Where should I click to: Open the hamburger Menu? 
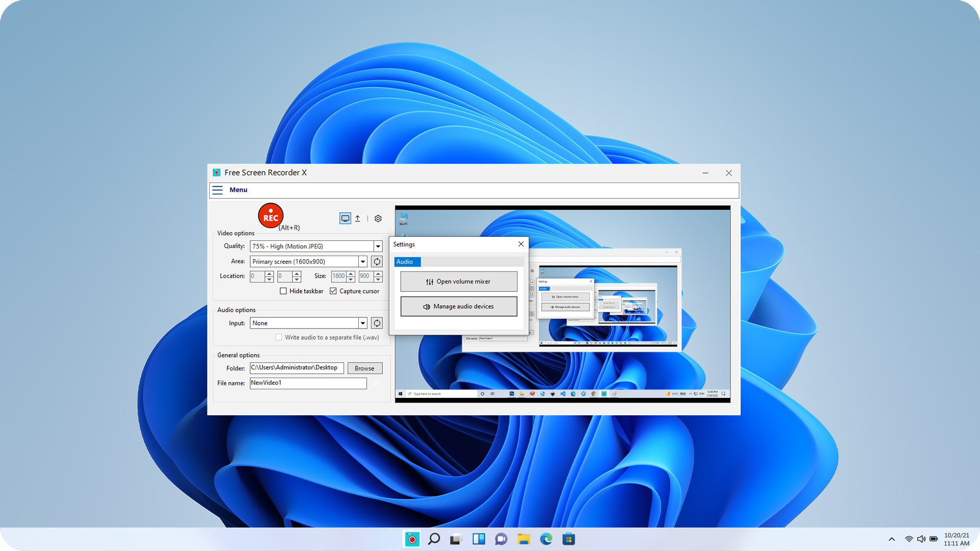click(217, 190)
